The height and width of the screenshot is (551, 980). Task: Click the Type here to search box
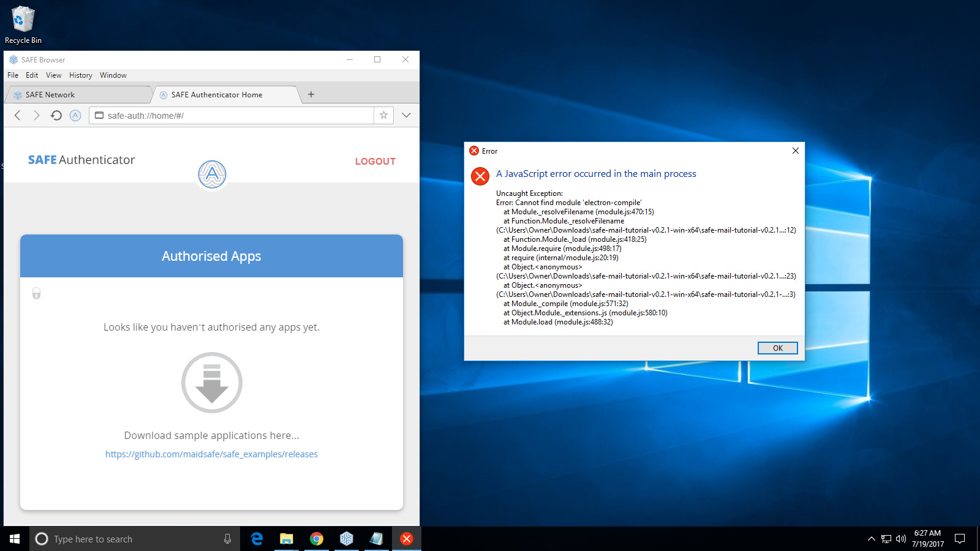pyautogui.click(x=135, y=539)
